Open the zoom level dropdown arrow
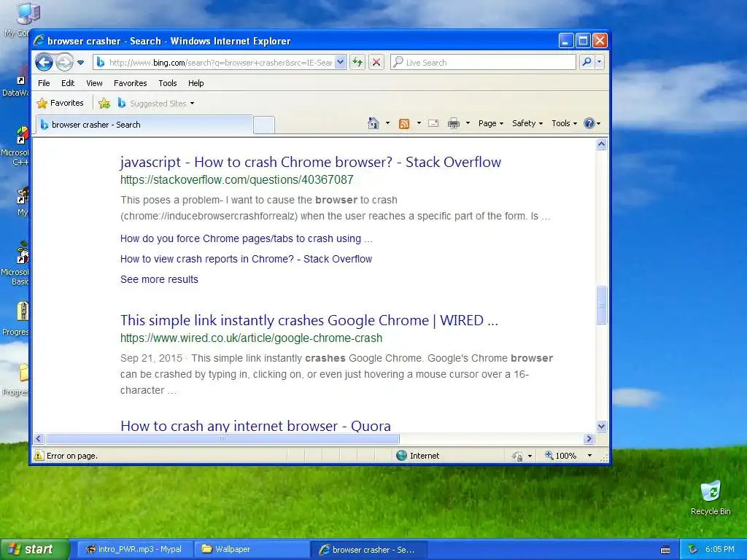This screenshot has width=747, height=560. tap(589, 456)
